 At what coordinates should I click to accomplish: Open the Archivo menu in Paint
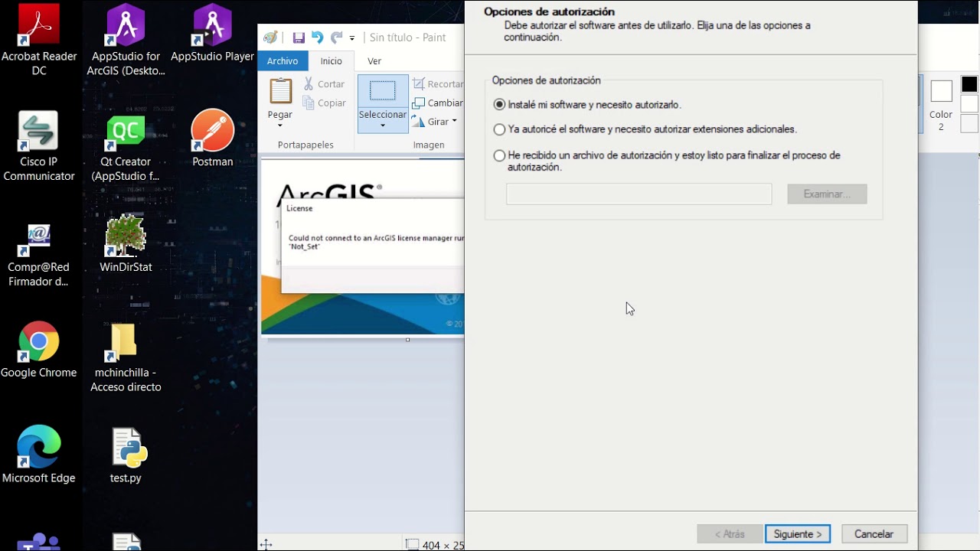283,61
